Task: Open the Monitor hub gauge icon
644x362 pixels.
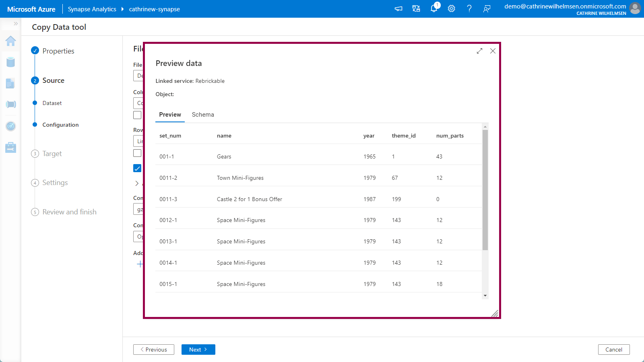Action: 11,126
